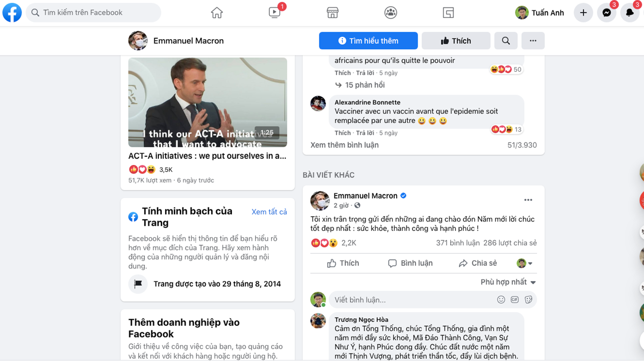Open the page three-dot more menu
This screenshot has width=644, height=362.
(533, 41)
